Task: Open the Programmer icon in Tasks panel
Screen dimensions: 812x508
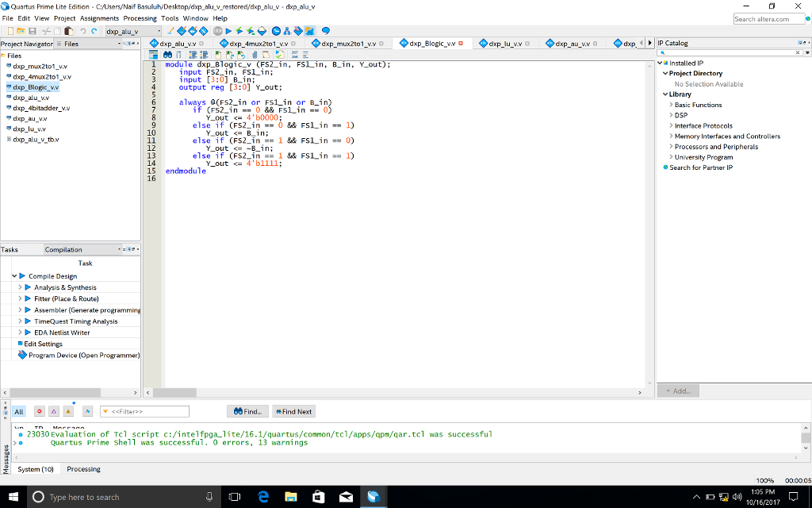Action: [x=22, y=355]
